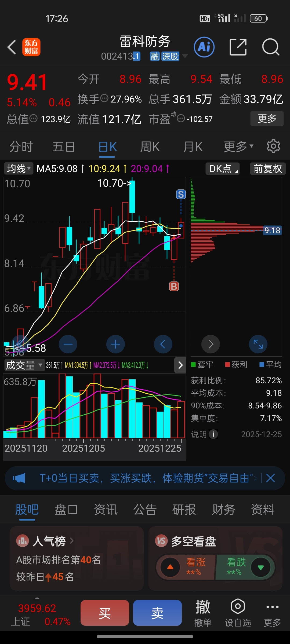The height and width of the screenshot is (644, 290).
Task: Tap the megaphone announcement icon
Action: point(19,478)
